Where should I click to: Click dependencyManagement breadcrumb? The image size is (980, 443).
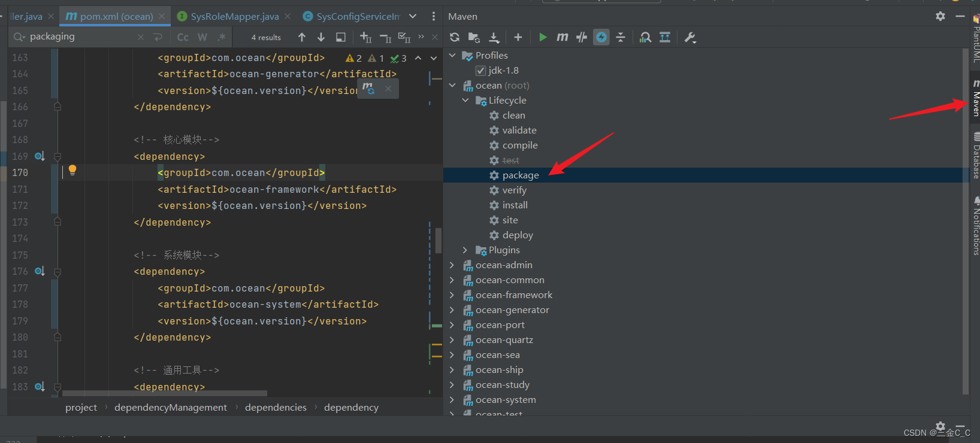(171, 407)
